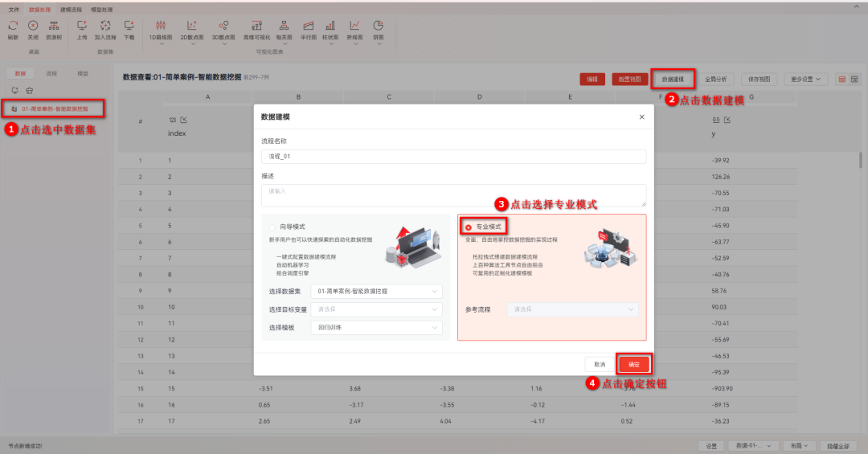868x454 pixels.
Task: Open the 选择目标变量 dropdown
Action: click(376, 309)
